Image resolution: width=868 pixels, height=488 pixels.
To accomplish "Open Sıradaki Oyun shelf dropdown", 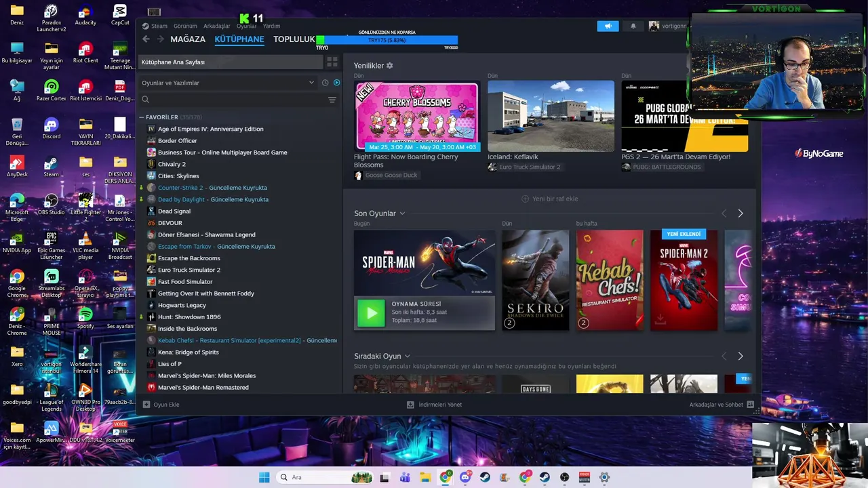I will click(x=408, y=357).
